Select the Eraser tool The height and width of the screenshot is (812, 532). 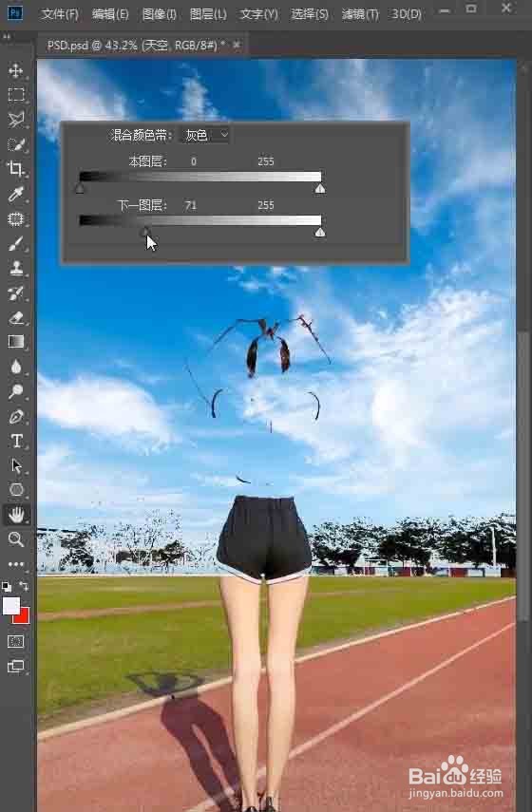[15, 317]
